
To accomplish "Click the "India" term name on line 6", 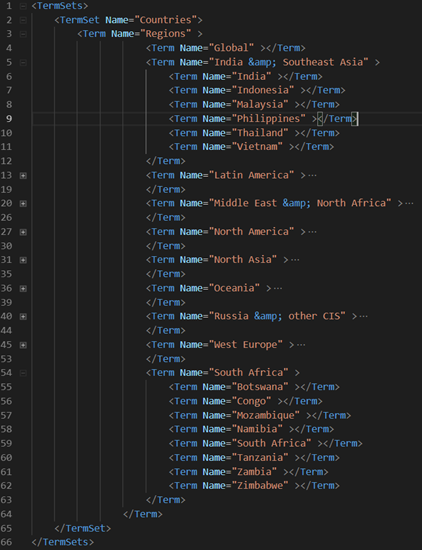I will point(251,76).
